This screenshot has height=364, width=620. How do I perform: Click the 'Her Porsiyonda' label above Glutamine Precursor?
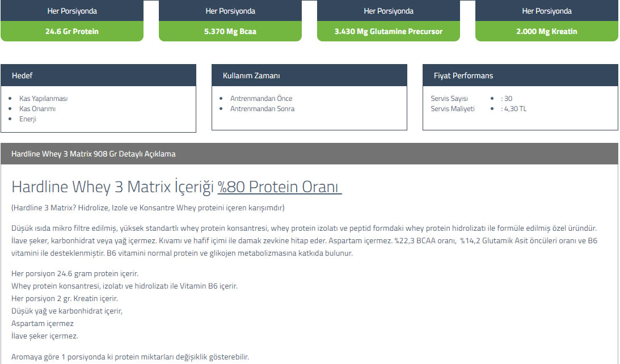coord(389,11)
